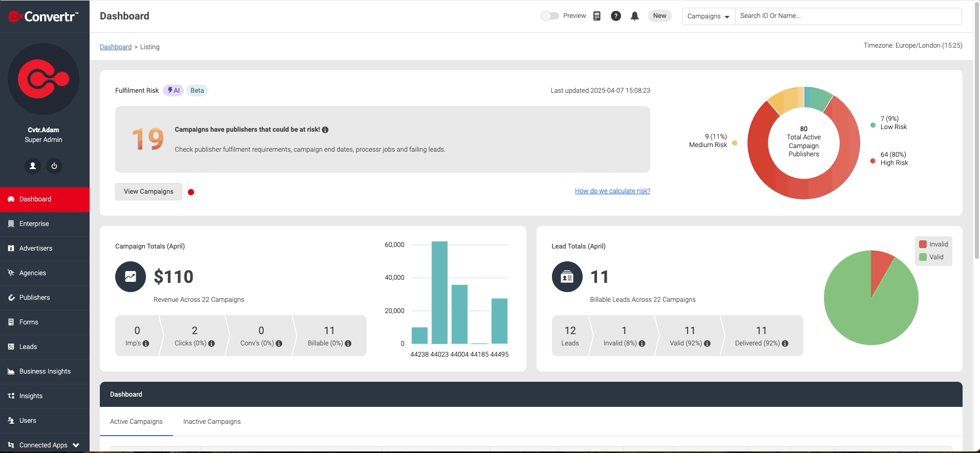Go to Leads in the sidebar
This screenshot has height=453, width=980.
point(45,347)
